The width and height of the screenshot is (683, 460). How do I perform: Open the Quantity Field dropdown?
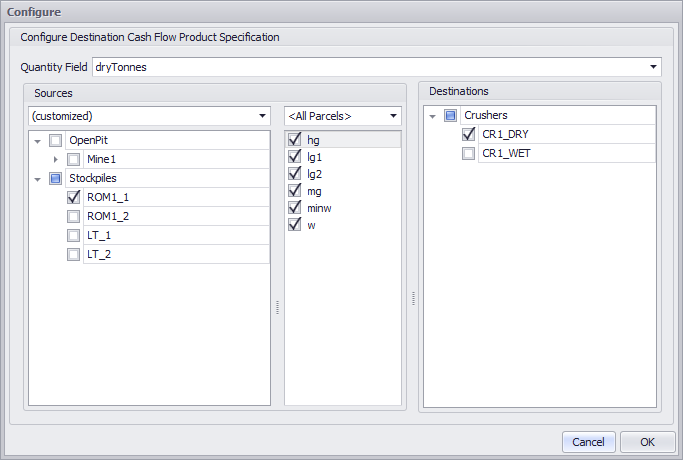tap(653, 67)
